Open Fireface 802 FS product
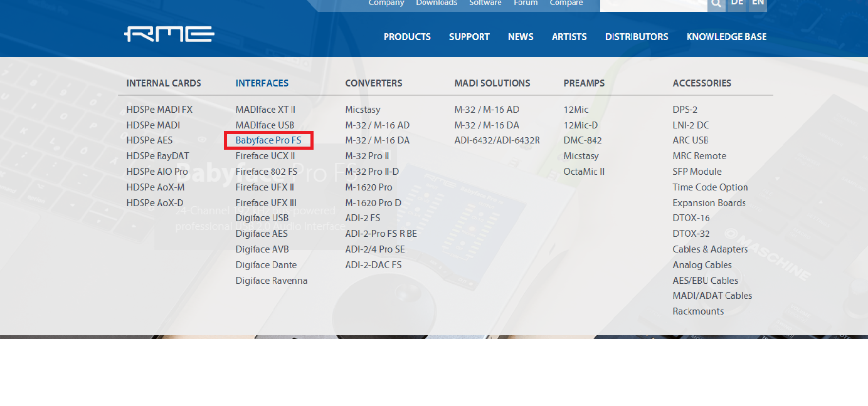Viewport: 868px width, 406px height. [x=267, y=172]
